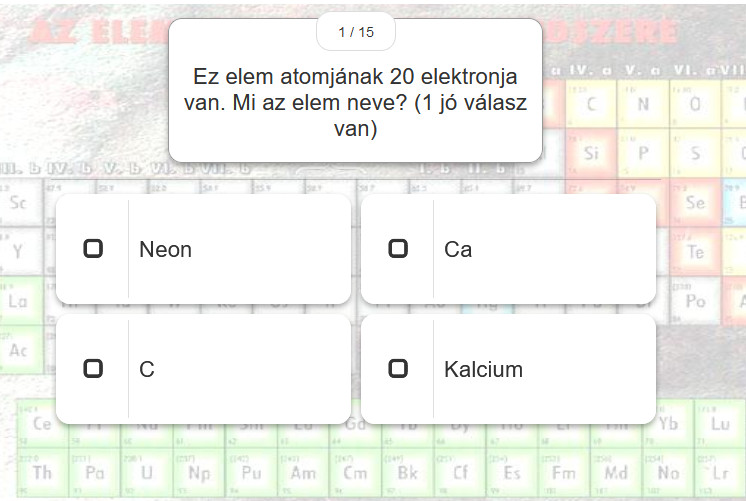Pick the Kalcium answer label
Image resolution: width=746 pixels, height=501 pixels.
click(x=483, y=369)
